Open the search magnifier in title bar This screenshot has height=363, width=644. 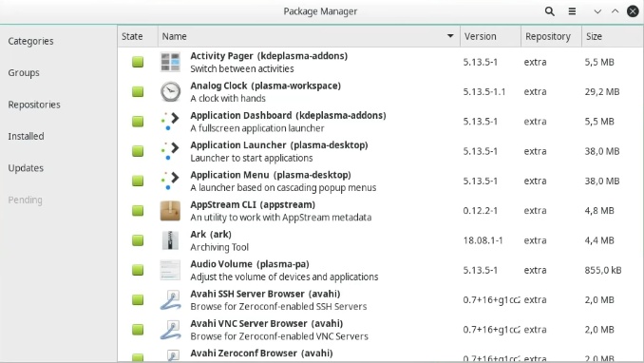(550, 11)
